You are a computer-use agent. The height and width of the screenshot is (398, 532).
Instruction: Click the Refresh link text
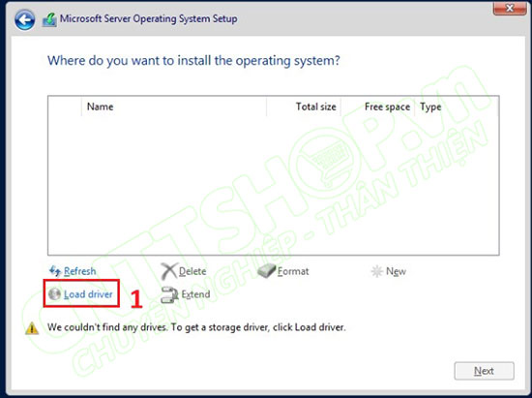coord(79,271)
